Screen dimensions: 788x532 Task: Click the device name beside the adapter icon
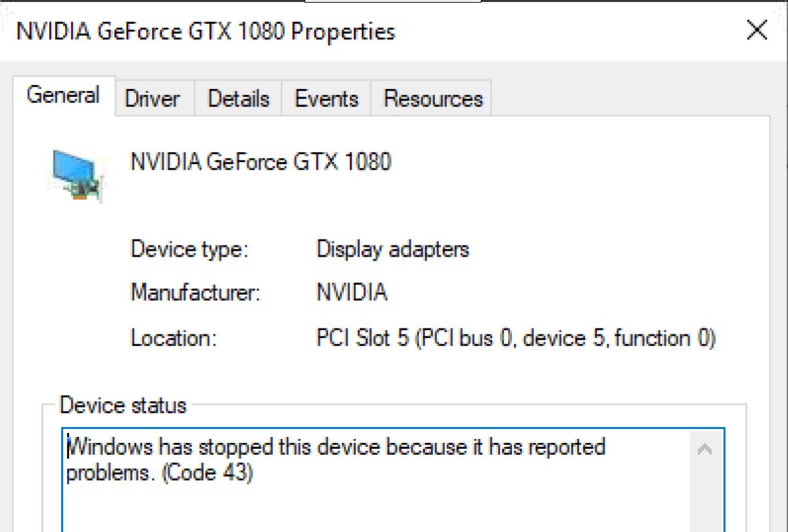(261, 162)
